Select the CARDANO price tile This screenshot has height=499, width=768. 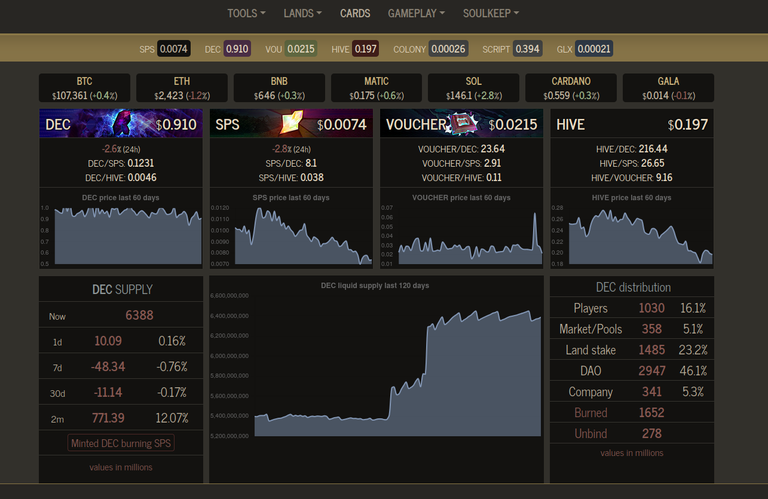571,88
